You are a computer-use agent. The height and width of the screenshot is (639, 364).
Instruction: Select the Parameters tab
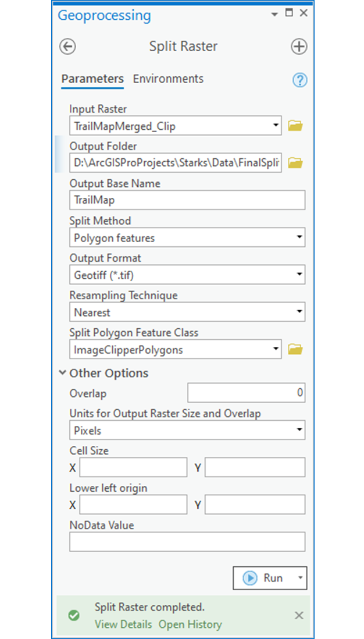point(92,79)
